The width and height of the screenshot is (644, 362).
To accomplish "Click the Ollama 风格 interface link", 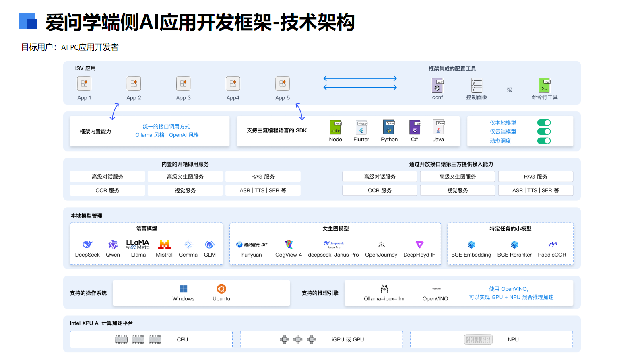I will tap(150, 135).
